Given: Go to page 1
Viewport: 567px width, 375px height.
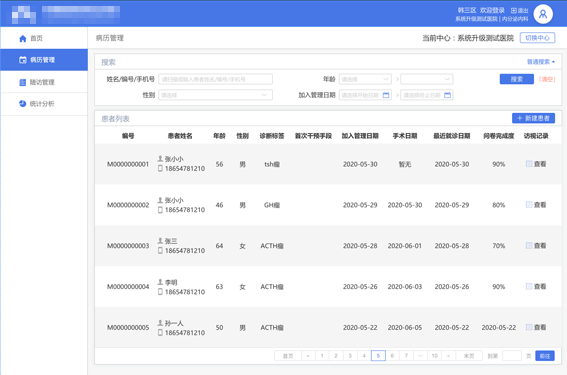Looking at the screenshot, I should tap(322, 356).
